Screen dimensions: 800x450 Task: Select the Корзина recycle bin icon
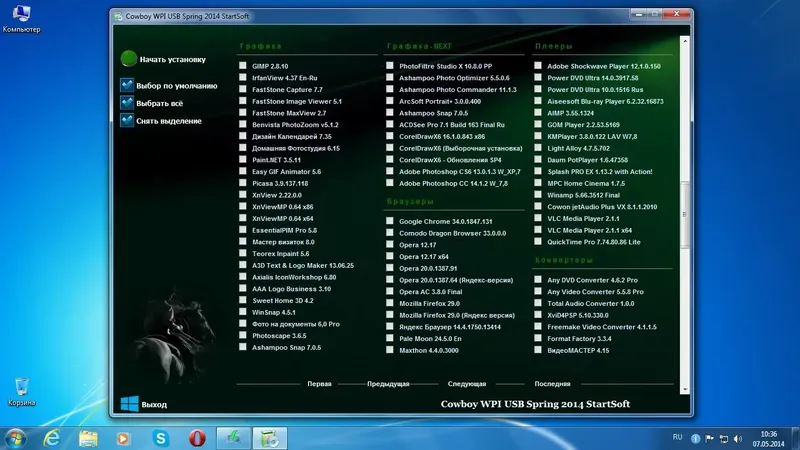pyautogui.click(x=21, y=391)
